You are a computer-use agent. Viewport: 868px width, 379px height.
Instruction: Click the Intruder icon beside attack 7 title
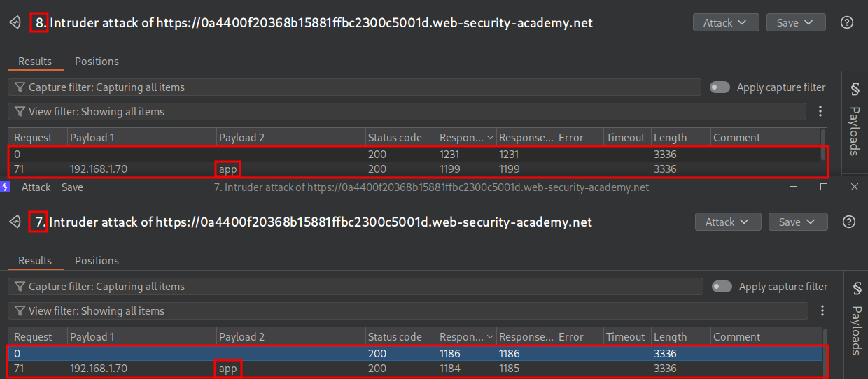15,222
